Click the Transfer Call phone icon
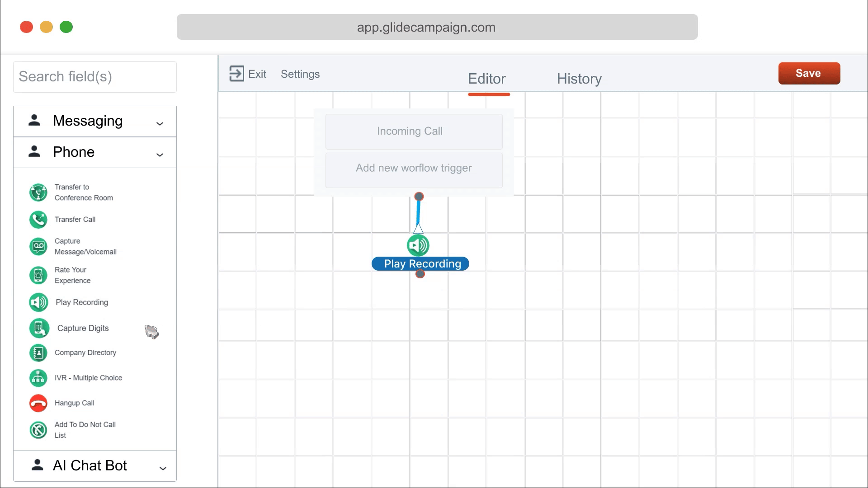The image size is (868, 488). [38, 220]
